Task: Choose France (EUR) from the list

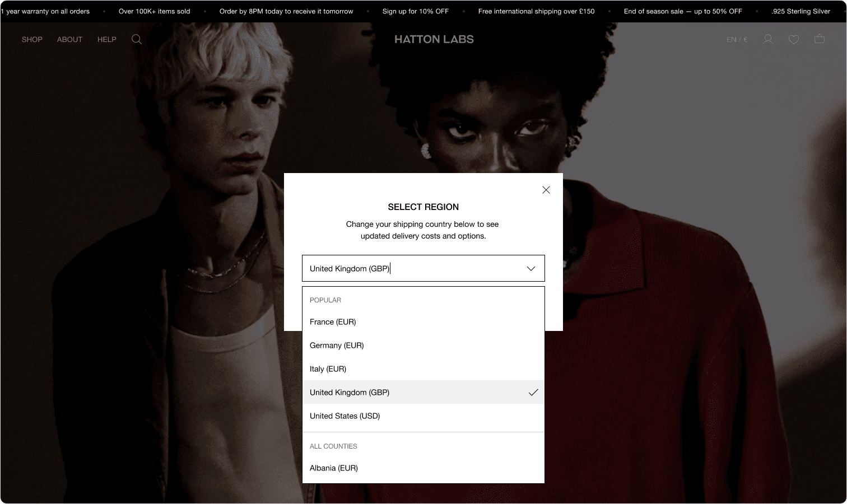Action: 424,322
